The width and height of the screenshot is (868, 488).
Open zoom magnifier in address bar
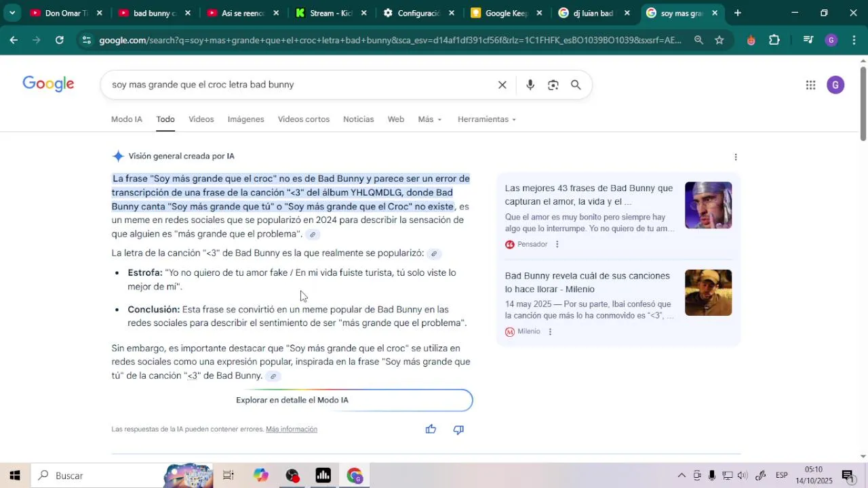pyautogui.click(x=698, y=40)
